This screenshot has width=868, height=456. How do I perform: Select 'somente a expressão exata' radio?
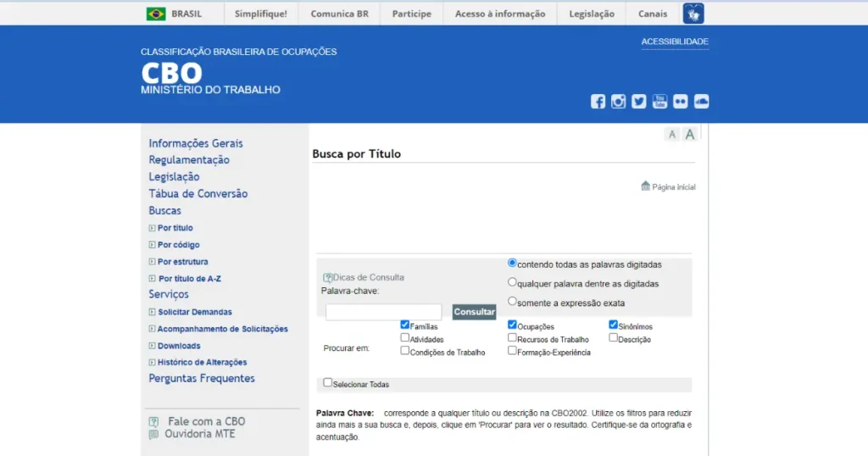[512, 302]
